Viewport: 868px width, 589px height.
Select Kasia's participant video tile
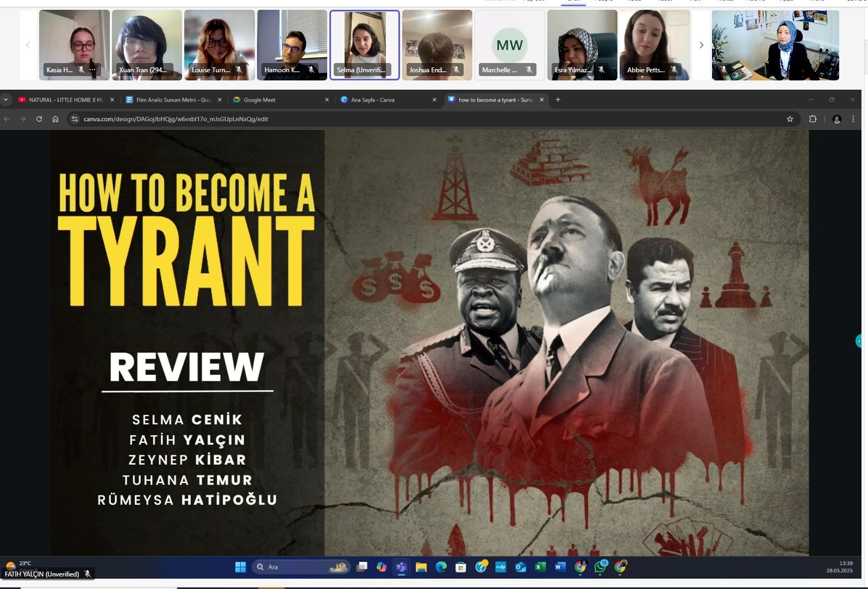pyautogui.click(x=74, y=45)
